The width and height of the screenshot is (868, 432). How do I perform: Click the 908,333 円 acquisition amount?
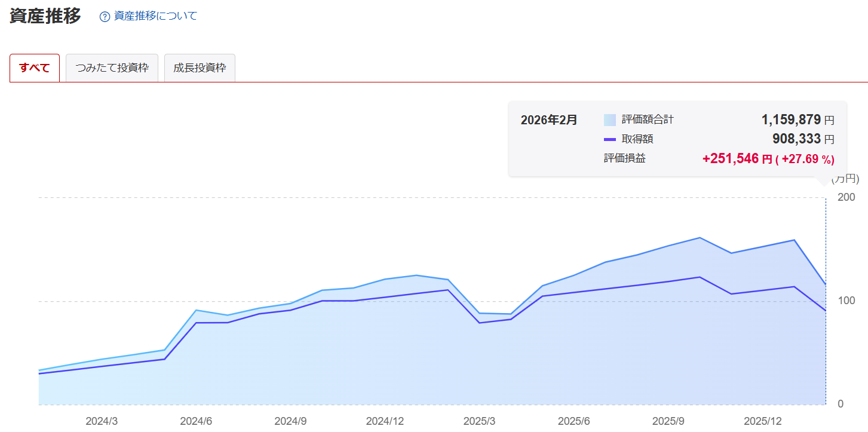803,140
